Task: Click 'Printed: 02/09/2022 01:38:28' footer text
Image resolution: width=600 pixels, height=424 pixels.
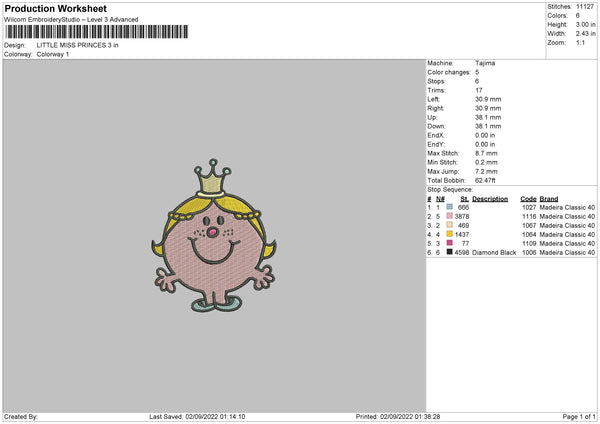Action: tap(398, 417)
